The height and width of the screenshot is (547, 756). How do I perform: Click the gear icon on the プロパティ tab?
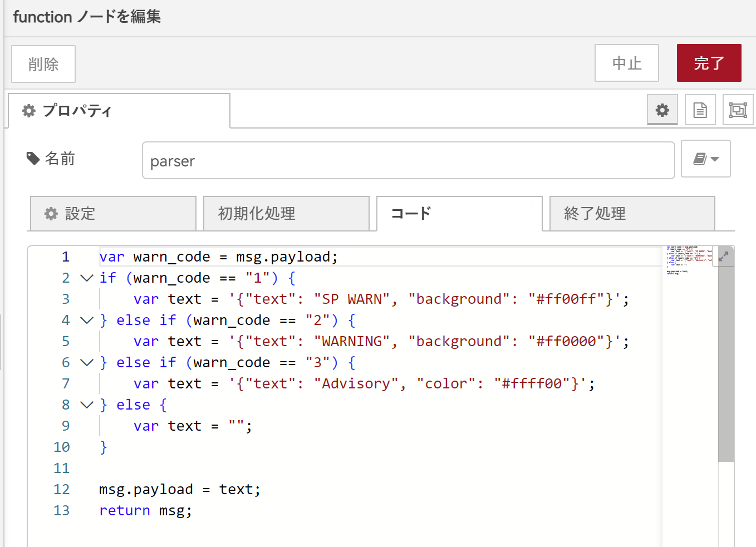(x=28, y=111)
